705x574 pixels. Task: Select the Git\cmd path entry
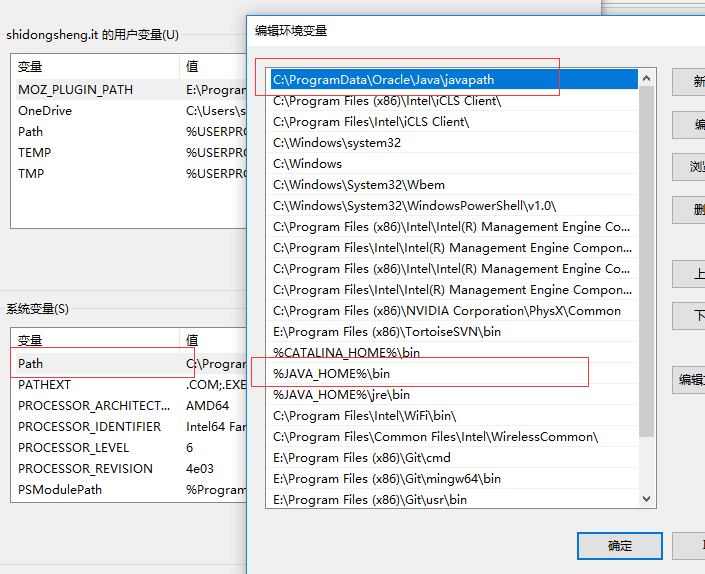coord(453,458)
